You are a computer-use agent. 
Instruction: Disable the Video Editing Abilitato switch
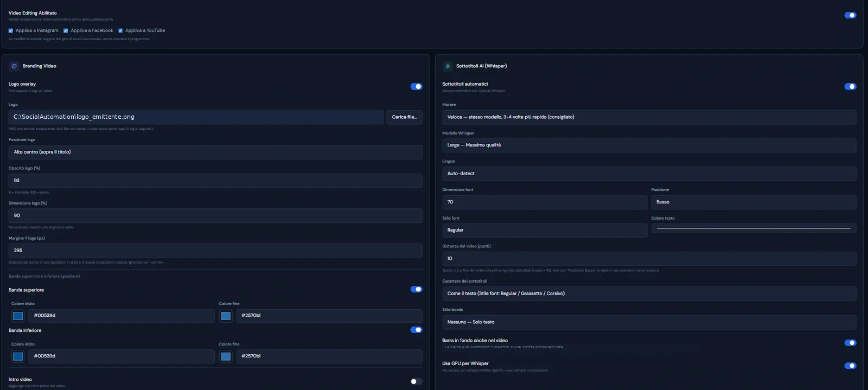(x=850, y=15)
